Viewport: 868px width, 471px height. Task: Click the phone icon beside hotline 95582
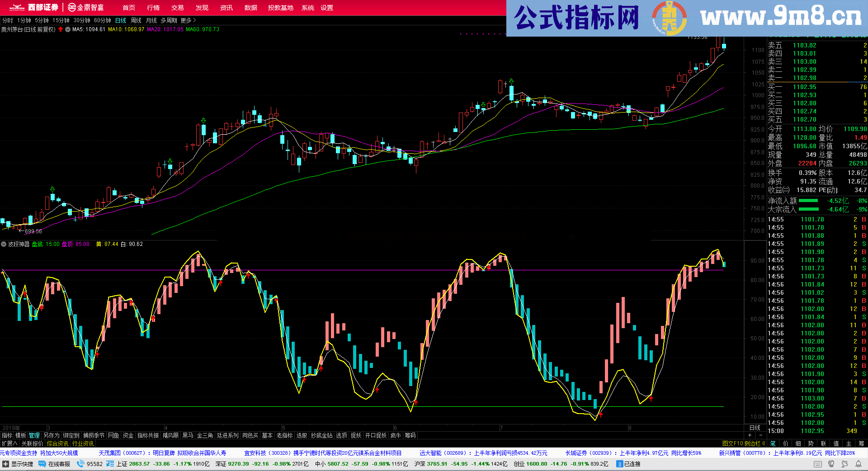coord(80,464)
